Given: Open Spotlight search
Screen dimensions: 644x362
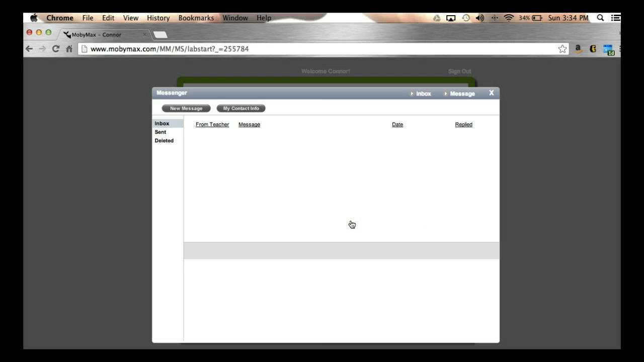Looking at the screenshot, I should click(600, 18).
